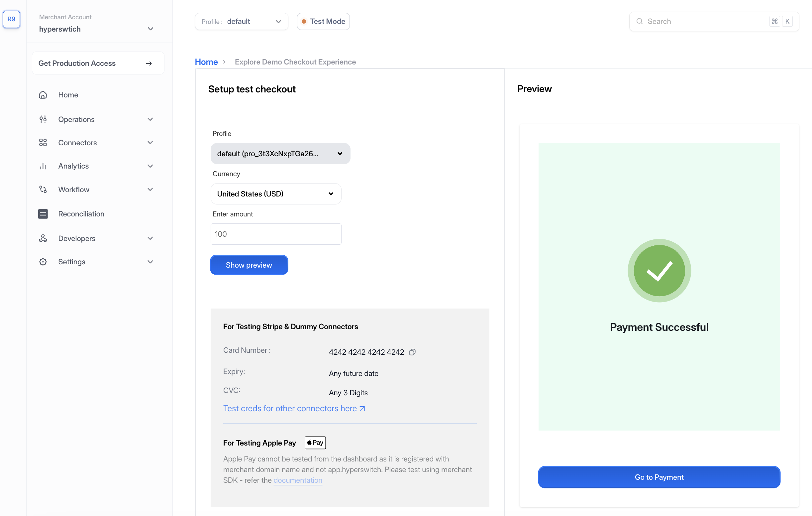The image size is (812, 516).
Task: Open the checkout Profile selector dropdown
Action: 280,154
